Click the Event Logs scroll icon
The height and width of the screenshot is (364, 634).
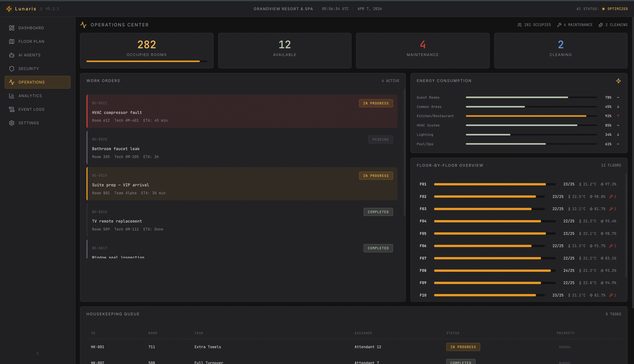pyautogui.click(x=12, y=109)
